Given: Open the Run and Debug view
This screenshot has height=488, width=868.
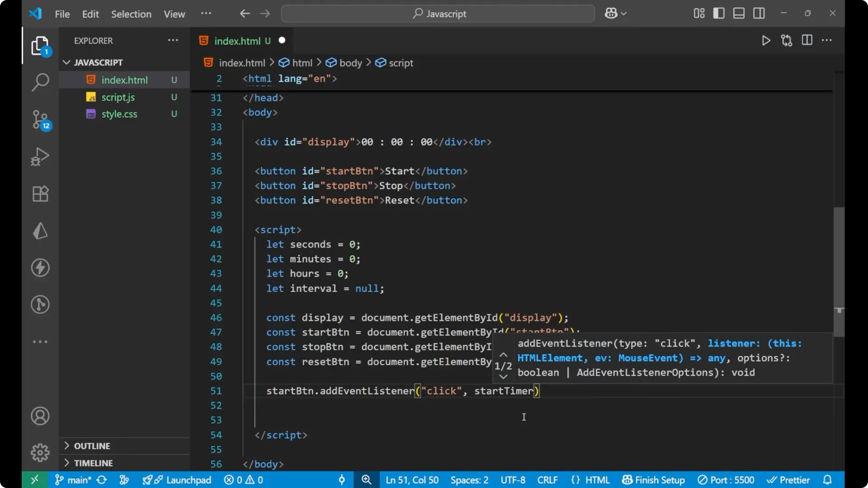Looking at the screenshot, I should click(40, 156).
